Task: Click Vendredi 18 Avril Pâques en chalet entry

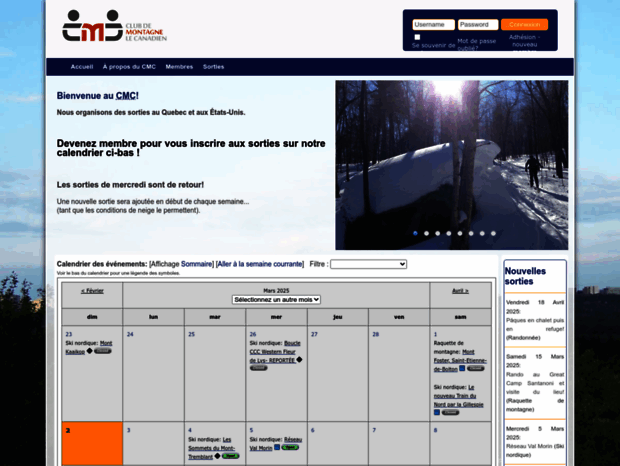Action: point(535,320)
